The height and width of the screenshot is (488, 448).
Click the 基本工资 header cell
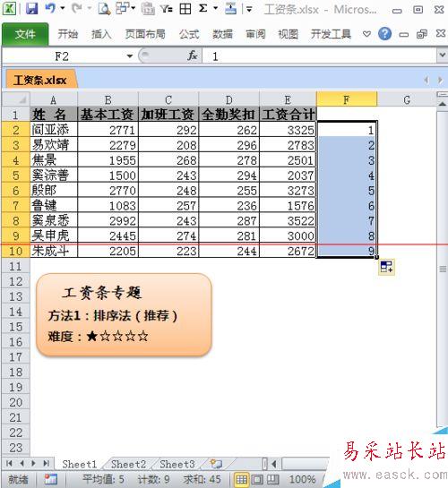[x=108, y=115]
